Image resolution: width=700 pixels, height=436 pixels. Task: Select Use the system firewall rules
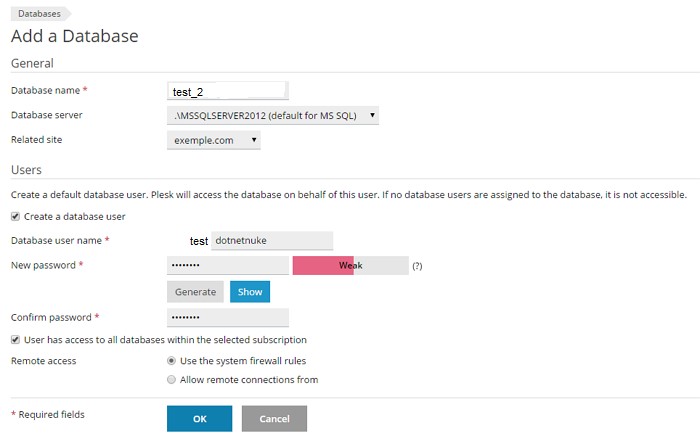[171, 361]
